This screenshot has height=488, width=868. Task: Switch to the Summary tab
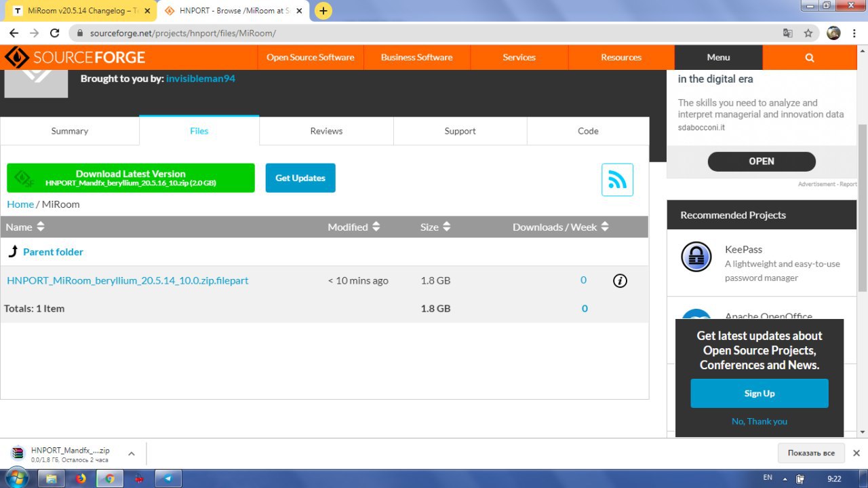(x=70, y=131)
